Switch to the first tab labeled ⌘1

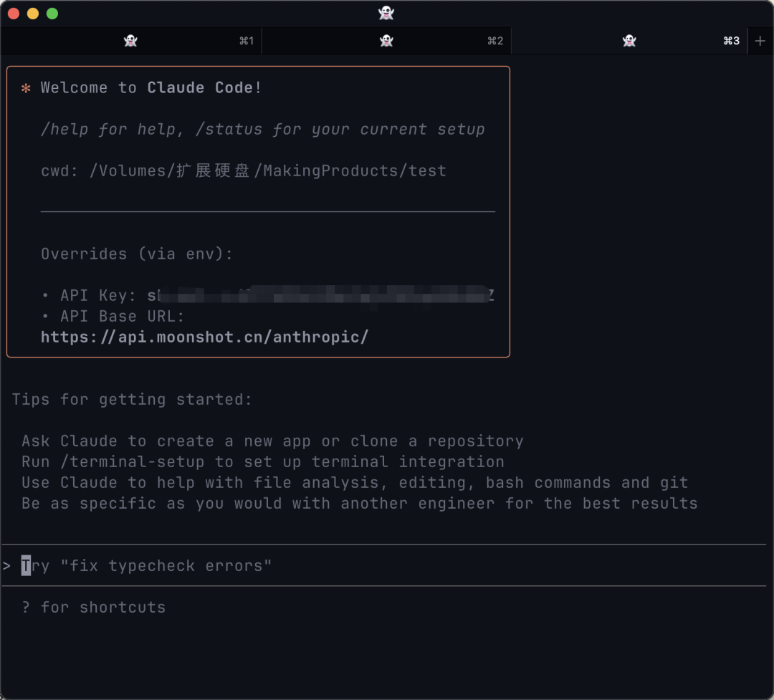pos(131,40)
